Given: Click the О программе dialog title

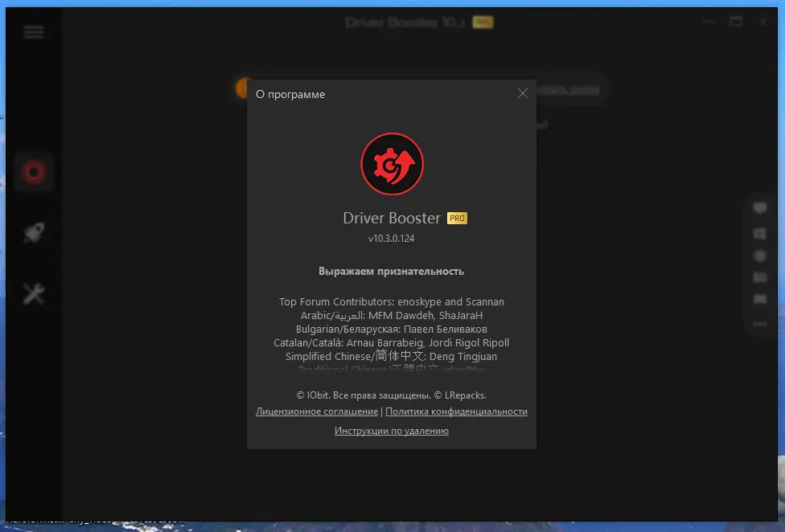Looking at the screenshot, I should pos(290,94).
